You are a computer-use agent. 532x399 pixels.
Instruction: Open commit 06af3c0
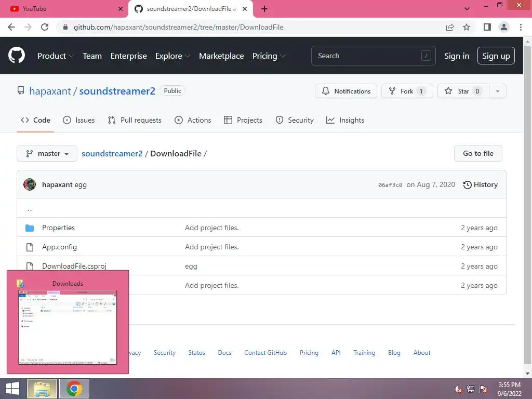(390, 185)
